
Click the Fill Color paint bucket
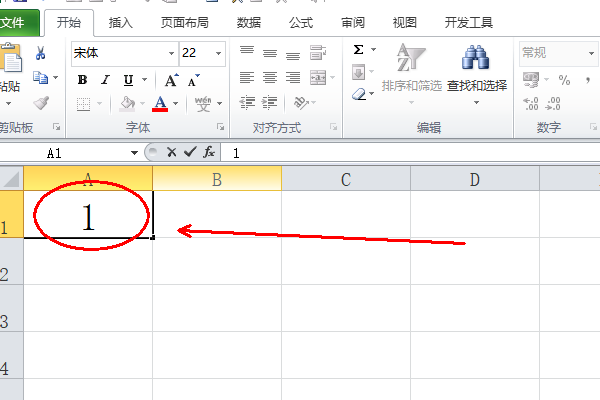pos(127,103)
